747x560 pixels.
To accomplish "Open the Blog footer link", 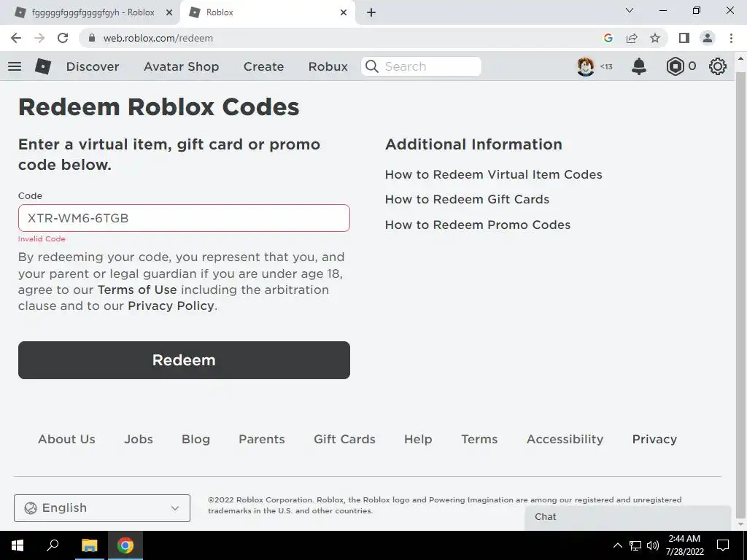I will (196, 439).
